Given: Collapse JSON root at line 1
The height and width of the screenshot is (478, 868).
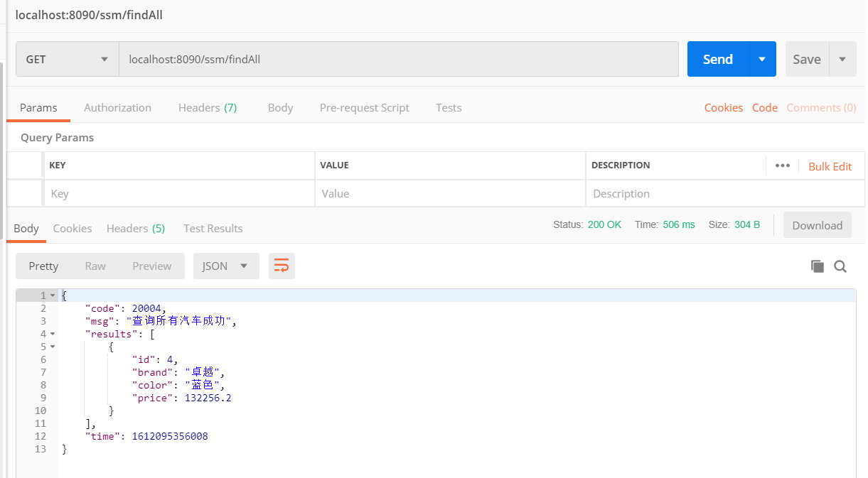Looking at the screenshot, I should [53, 295].
